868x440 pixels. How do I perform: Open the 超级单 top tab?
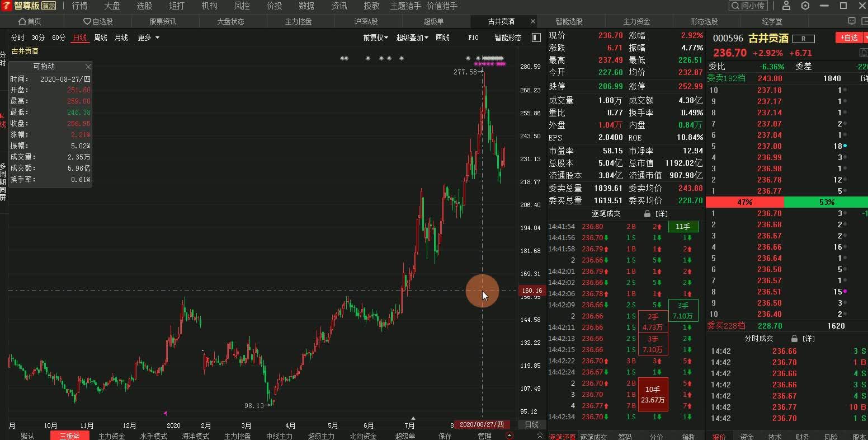pos(433,21)
